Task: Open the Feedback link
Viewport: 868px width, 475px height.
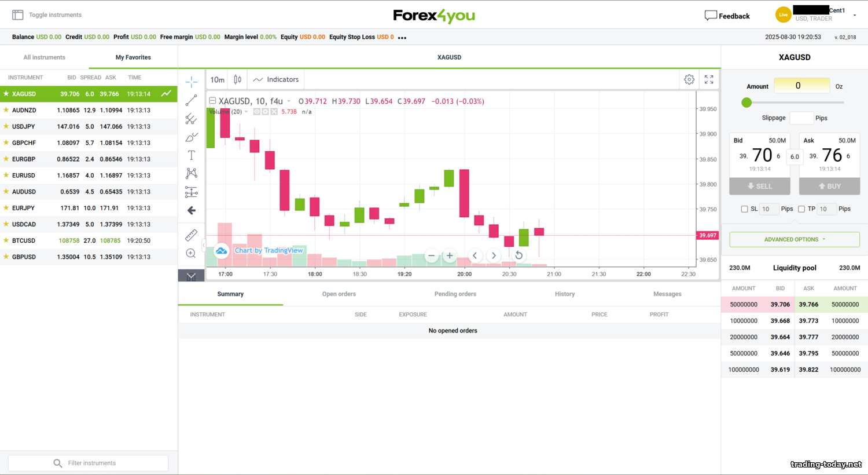Action: (727, 16)
